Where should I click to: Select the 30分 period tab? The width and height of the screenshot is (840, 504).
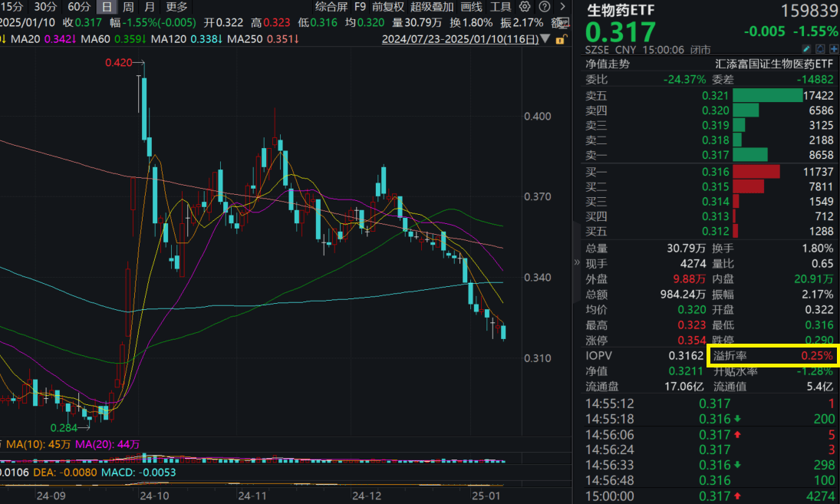[45, 7]
